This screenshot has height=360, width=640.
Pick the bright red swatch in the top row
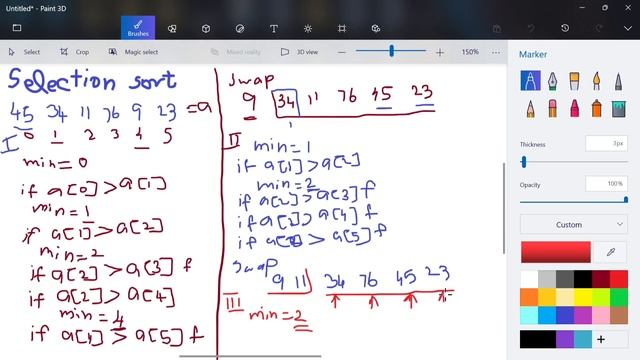619,280
